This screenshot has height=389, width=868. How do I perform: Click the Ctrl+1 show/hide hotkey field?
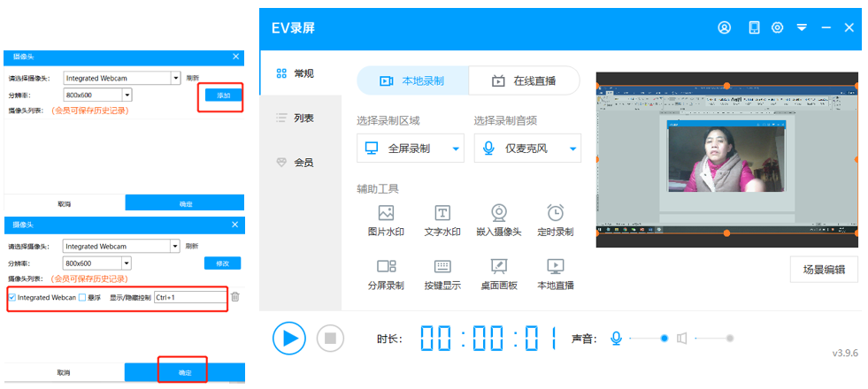tap(190, 298)
